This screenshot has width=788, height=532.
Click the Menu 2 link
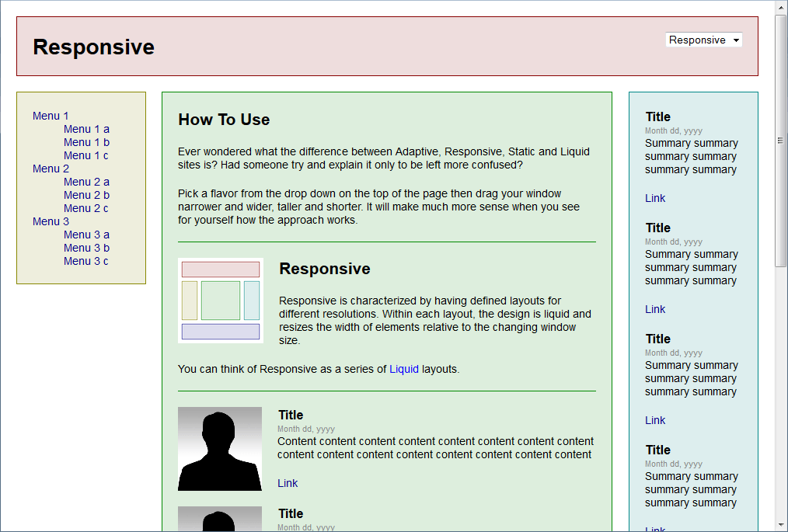(51, 169)
